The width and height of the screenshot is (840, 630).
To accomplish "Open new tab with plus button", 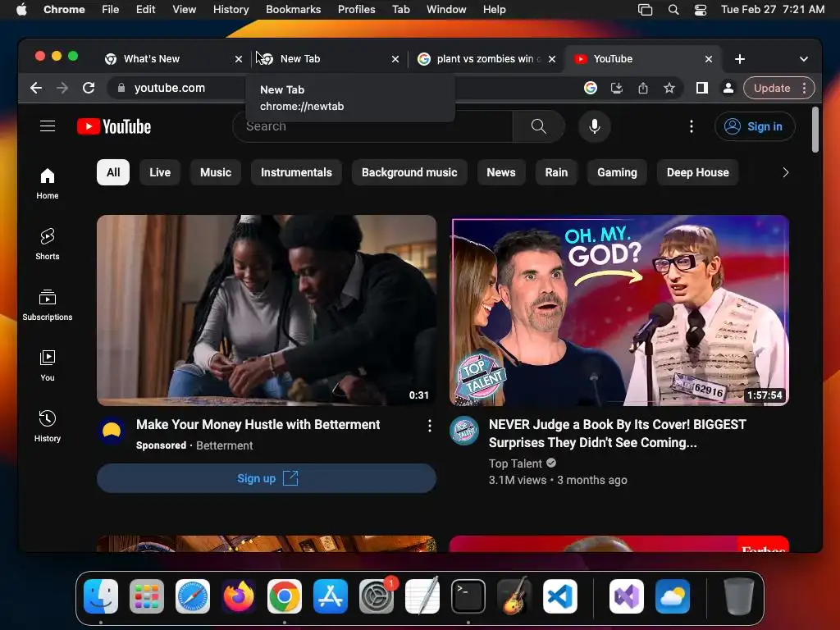I will pos(740,59).
